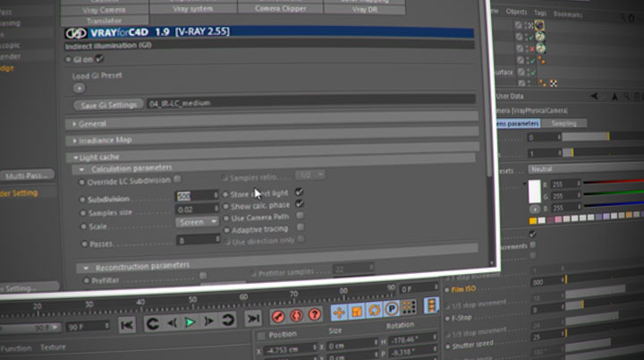This screenshot has height=360, width=644.
Task: Step to previous frame
Action: (172, 323)
